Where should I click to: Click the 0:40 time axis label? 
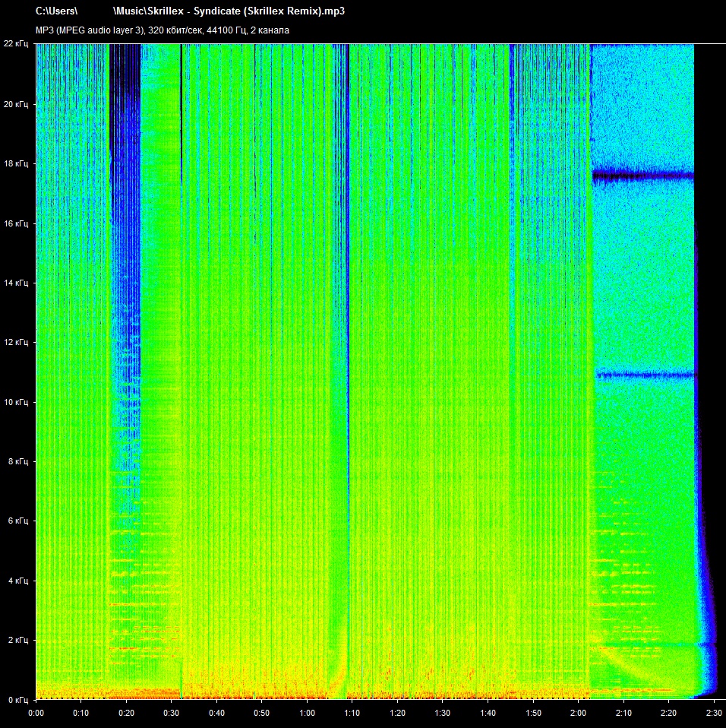[216, 713]
